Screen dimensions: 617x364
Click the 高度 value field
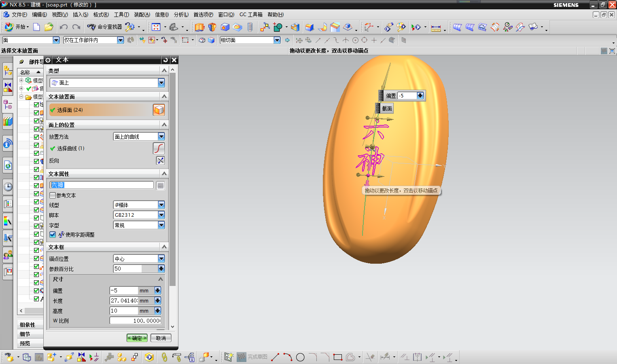tap(124, 311)
